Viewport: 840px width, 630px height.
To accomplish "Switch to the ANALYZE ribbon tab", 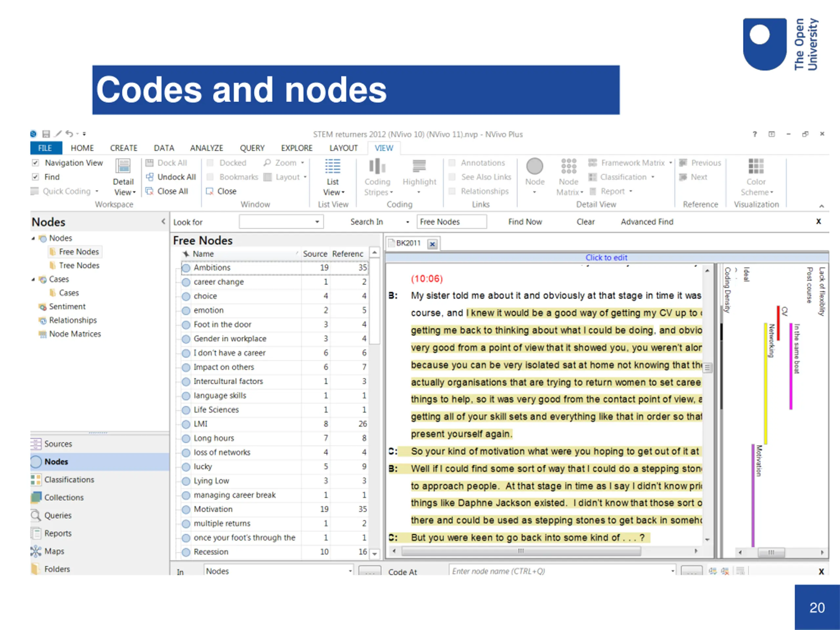I will [x=207, y=148].
